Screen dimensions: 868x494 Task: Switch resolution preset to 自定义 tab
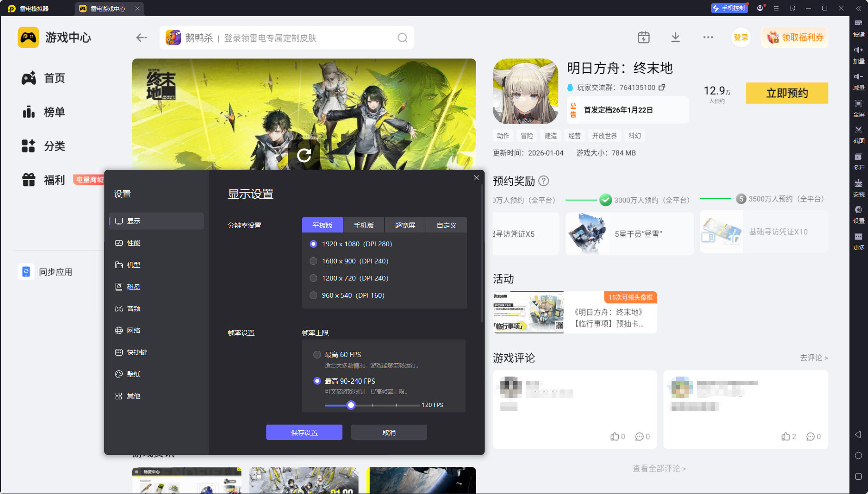click(446, 225)
